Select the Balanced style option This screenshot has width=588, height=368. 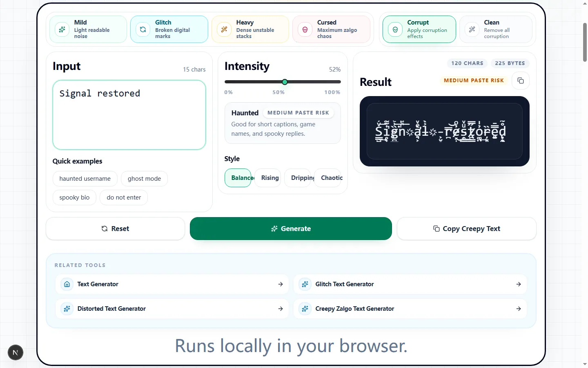point(238,178)
